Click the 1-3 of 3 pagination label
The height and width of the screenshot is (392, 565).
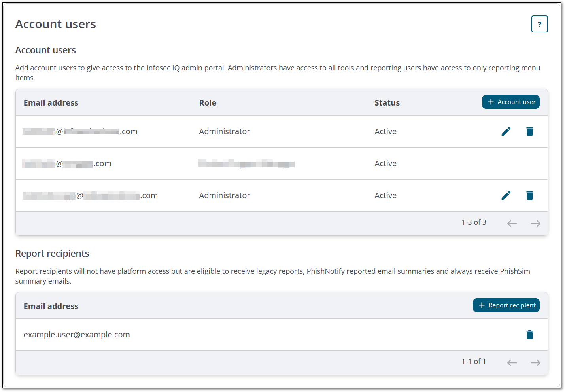(x=474, y=222)
